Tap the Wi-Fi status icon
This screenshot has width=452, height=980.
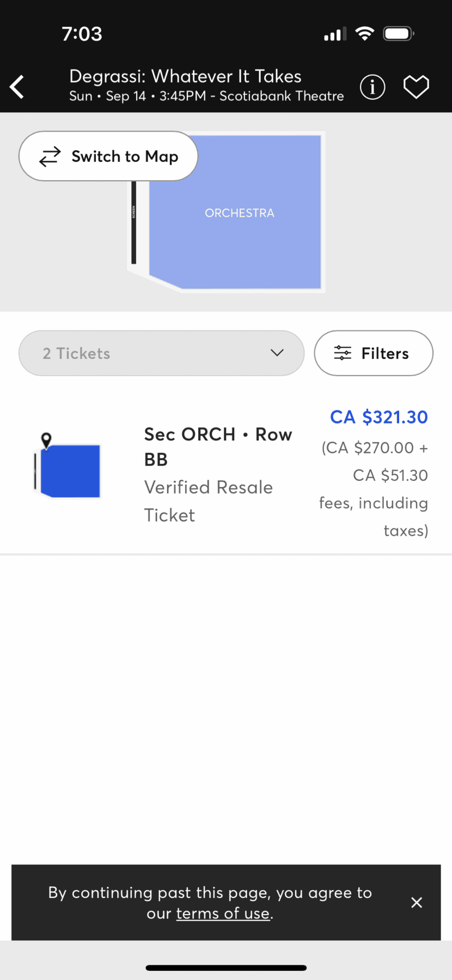(364, 34)
